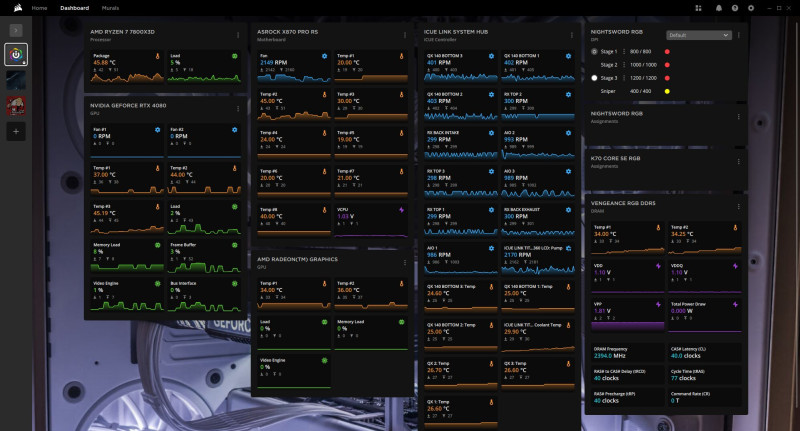800x431 pixels.
Task: Click the Corsair sails logo
Action: [18, 8]
